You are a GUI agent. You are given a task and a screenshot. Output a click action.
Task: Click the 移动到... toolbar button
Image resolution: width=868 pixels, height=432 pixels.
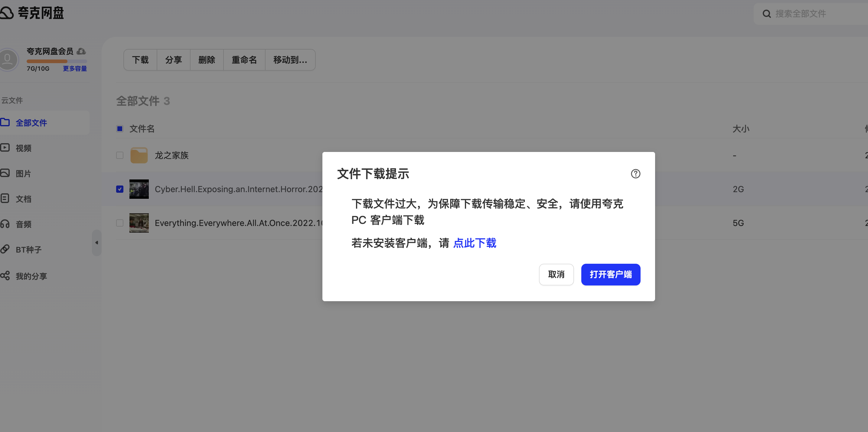pyautogui.click(x=290, y=60)
